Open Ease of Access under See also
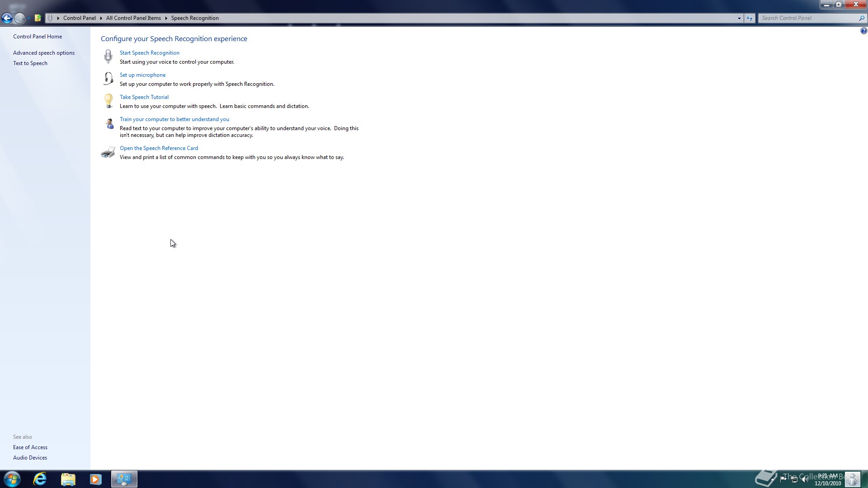 tap(30, 447)
